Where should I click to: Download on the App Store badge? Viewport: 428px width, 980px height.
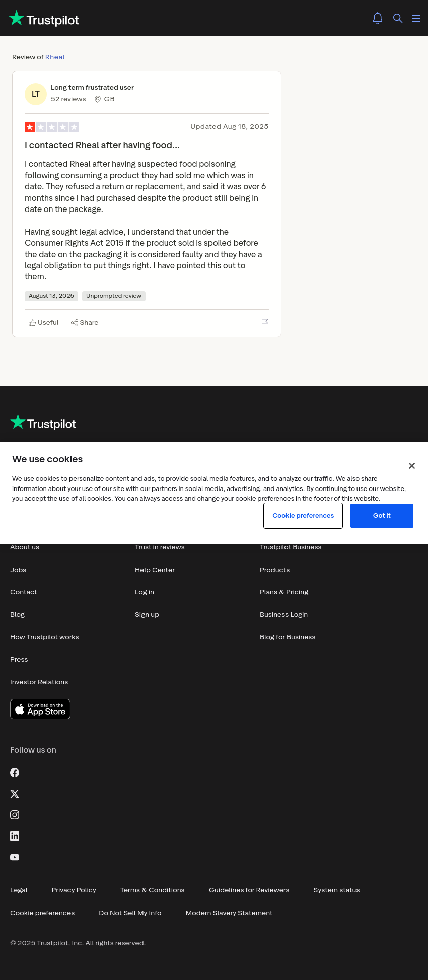40,709
